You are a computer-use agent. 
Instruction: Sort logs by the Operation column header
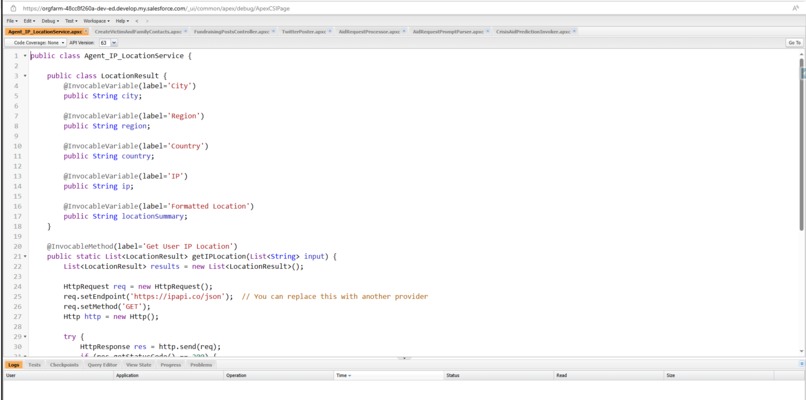pyautogui.click(x=278, y=376)
